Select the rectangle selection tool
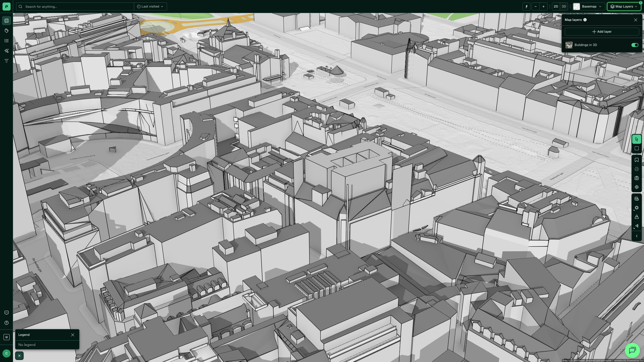 [637, 149]
